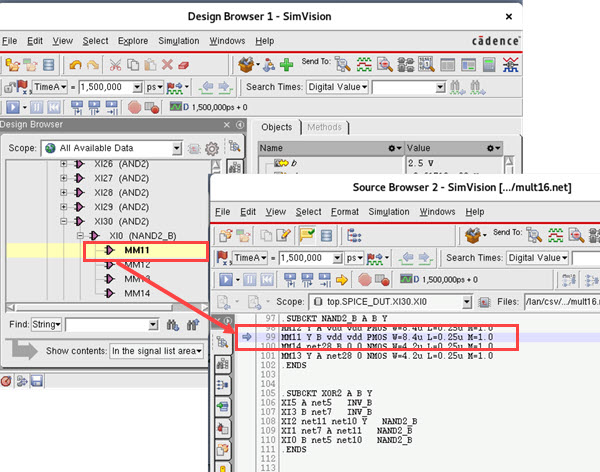This screenshot has height=472, width=600.
Task: Collapse the XI0 (NAND2_B) tree node
Action: tap(80, 235)
